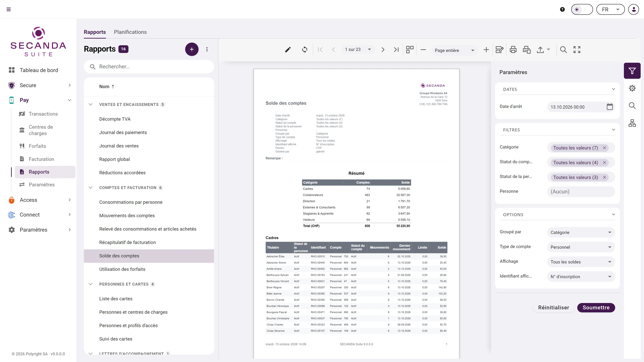Open the page number dropdown '1 sur 23'
This screenshot has width=644, height=362.
358,50
